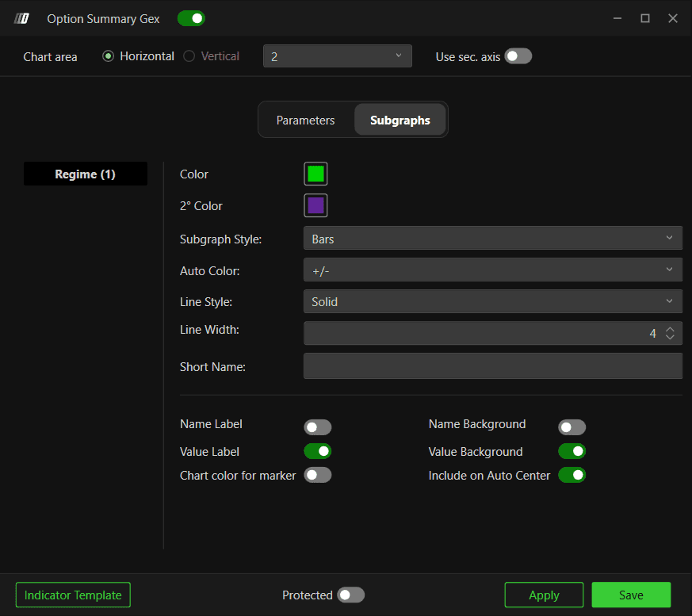Select the Regime (1) subgraph entry

point(85,174)
